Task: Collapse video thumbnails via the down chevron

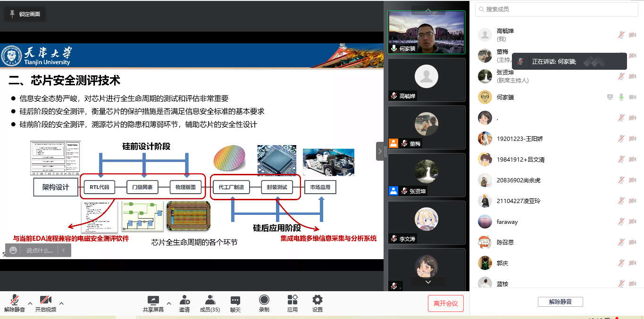Action: tap(427, 282)
